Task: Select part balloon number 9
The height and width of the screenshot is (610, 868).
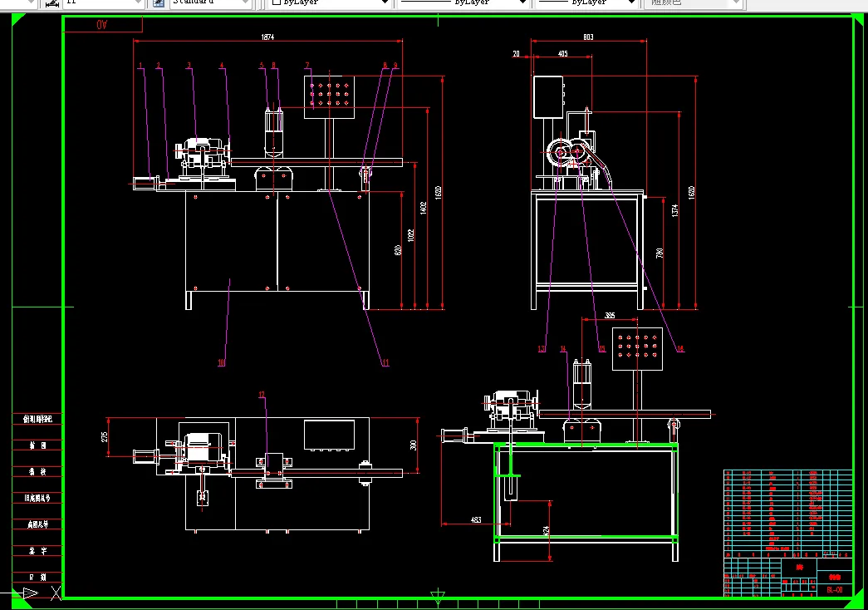Action: point(395,66)
